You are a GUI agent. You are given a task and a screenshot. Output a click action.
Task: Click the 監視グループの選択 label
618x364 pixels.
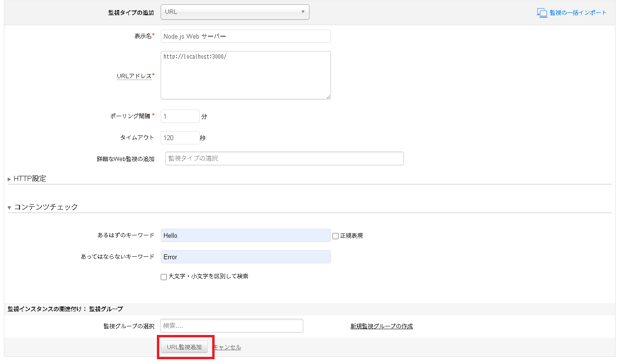tap(129, 326)
